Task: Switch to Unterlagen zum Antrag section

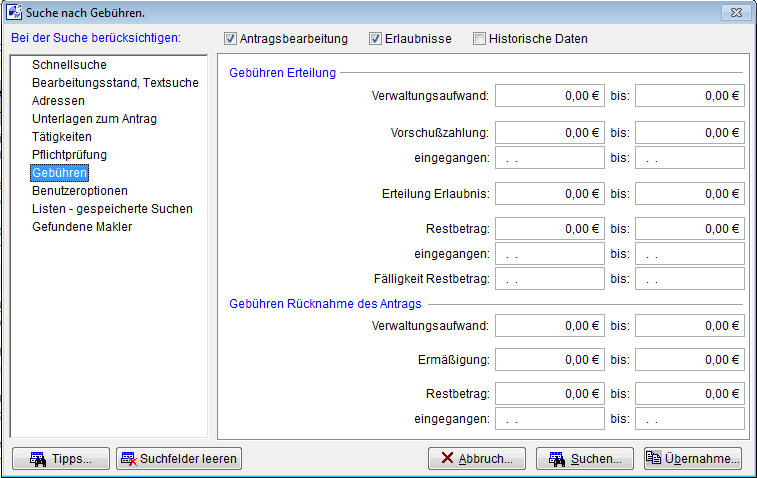Action: tap(94, 119)
